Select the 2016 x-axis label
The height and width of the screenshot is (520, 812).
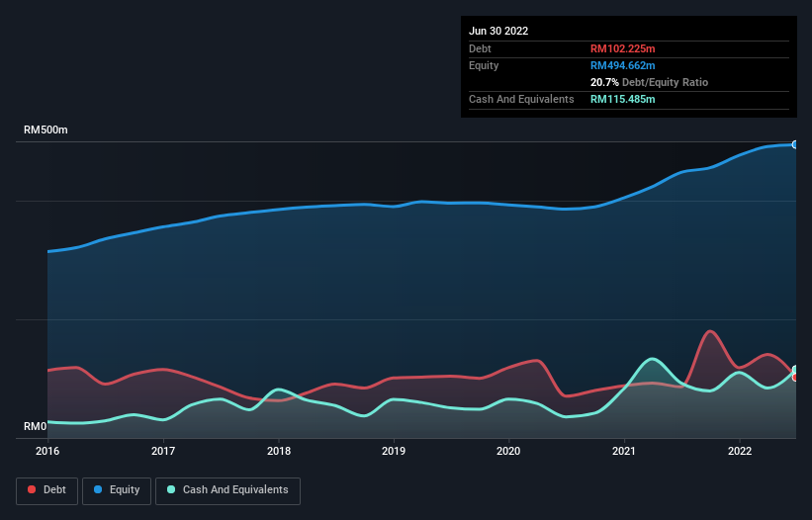tap(47, 451)
